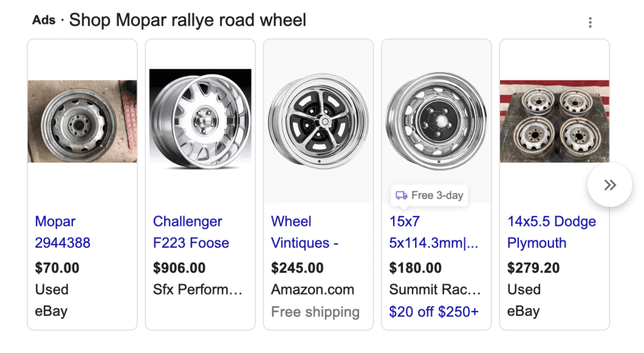Open the 15x7 chrome wheel image
Viewport: 644px width, 353px height.
click(436, 120)
